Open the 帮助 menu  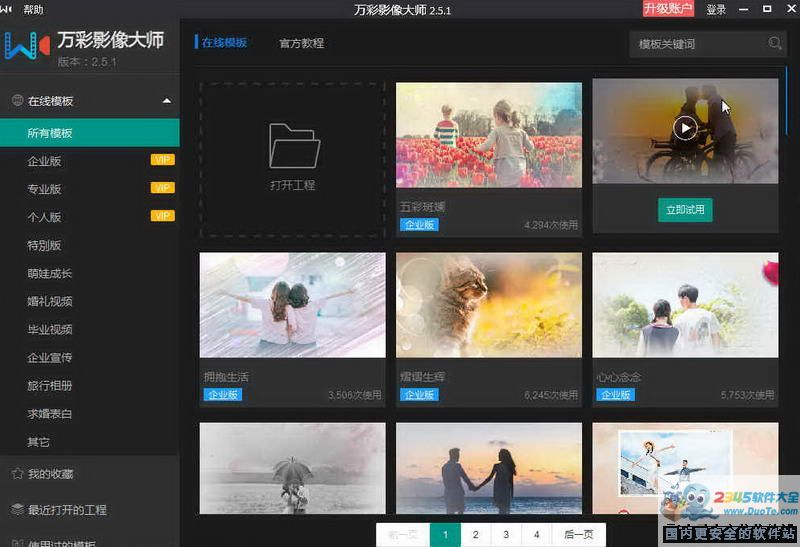click(33, 9)
